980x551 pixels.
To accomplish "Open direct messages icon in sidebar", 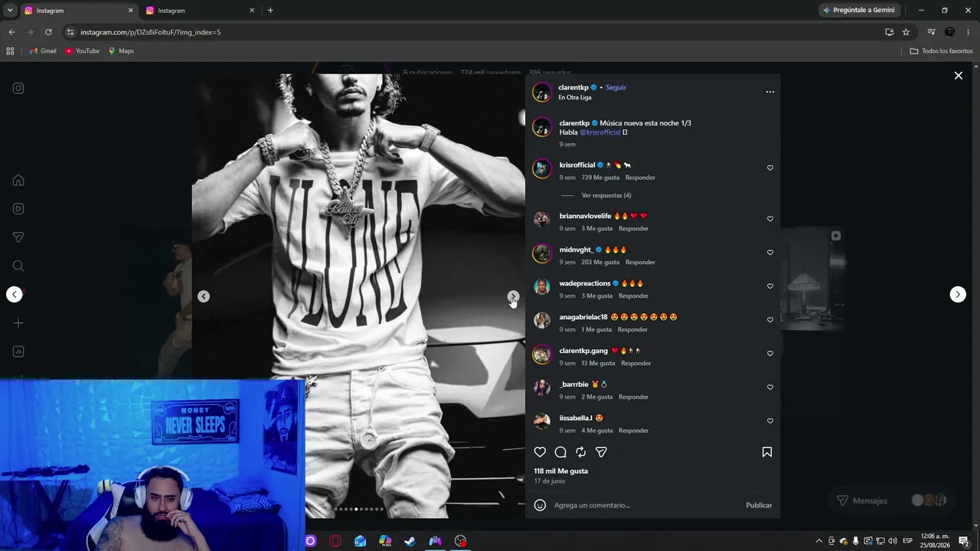I will [18, 237].
